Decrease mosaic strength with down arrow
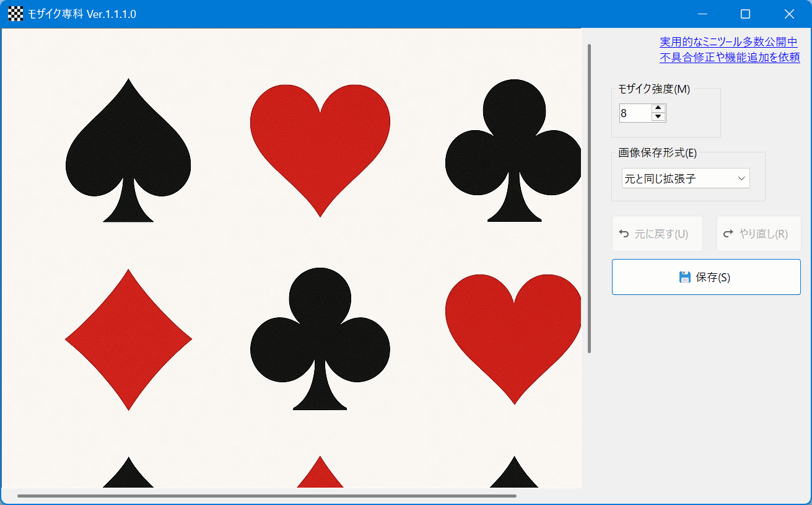 [x=658, y=117]
